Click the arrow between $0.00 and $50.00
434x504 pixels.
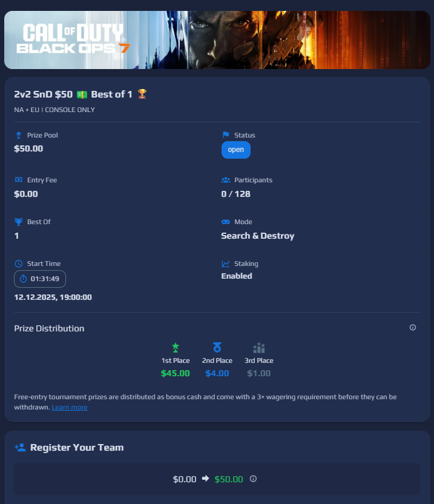(206, 479)
